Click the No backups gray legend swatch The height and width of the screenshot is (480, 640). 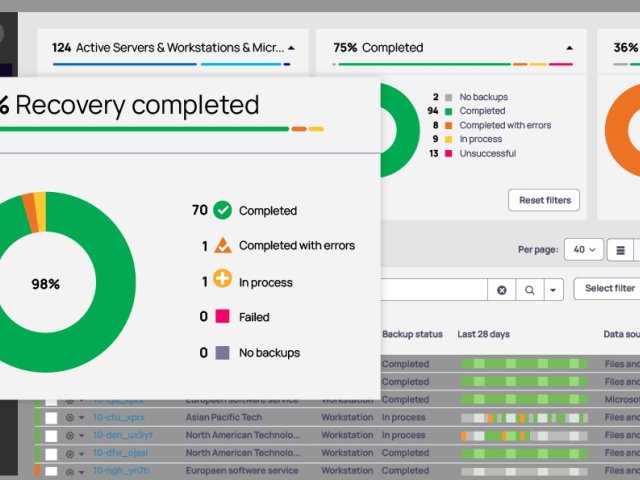tap(448, 97)
